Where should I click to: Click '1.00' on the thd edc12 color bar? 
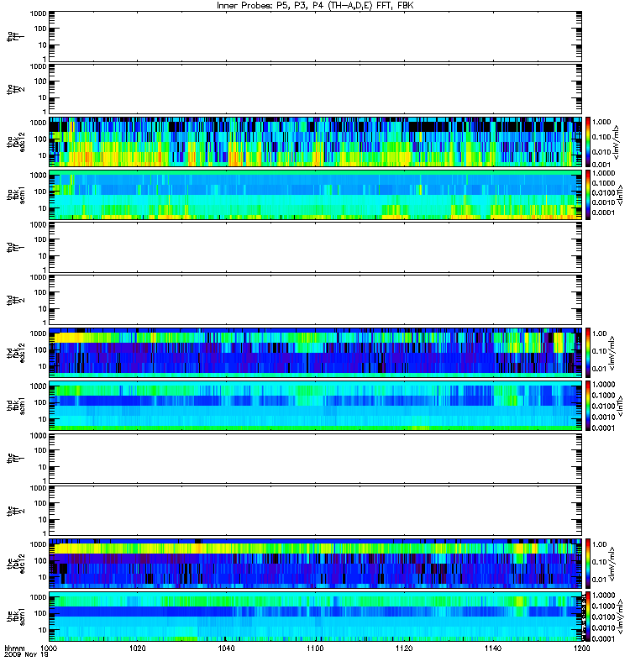599,333
